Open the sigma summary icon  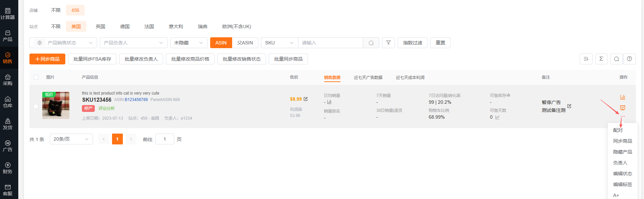click(601, 59)
